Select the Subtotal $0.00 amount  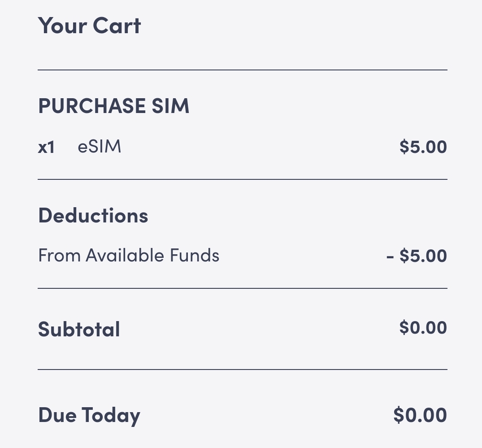423,327
